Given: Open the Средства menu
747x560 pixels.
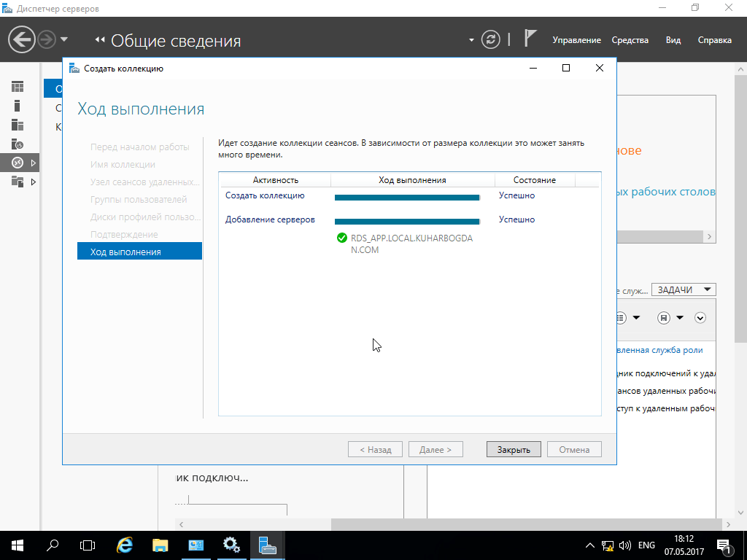Looking at the screenshot, I should coord(630,40).
